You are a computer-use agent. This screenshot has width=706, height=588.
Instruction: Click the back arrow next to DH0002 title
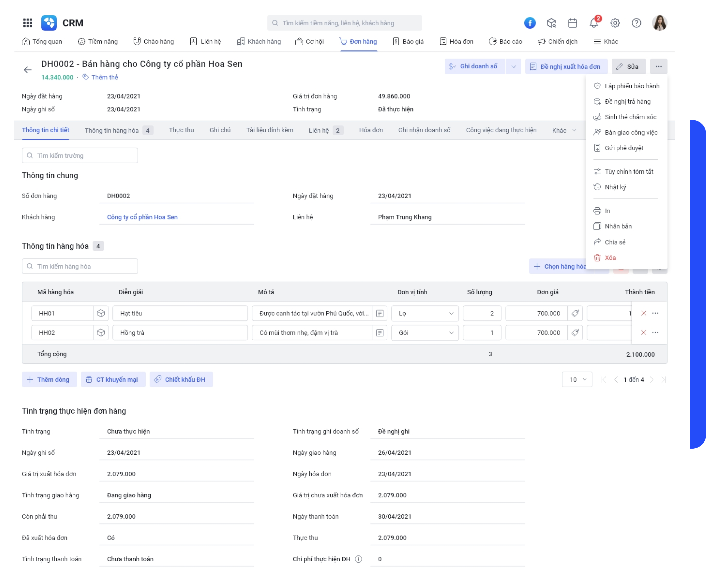pos(28,70)
